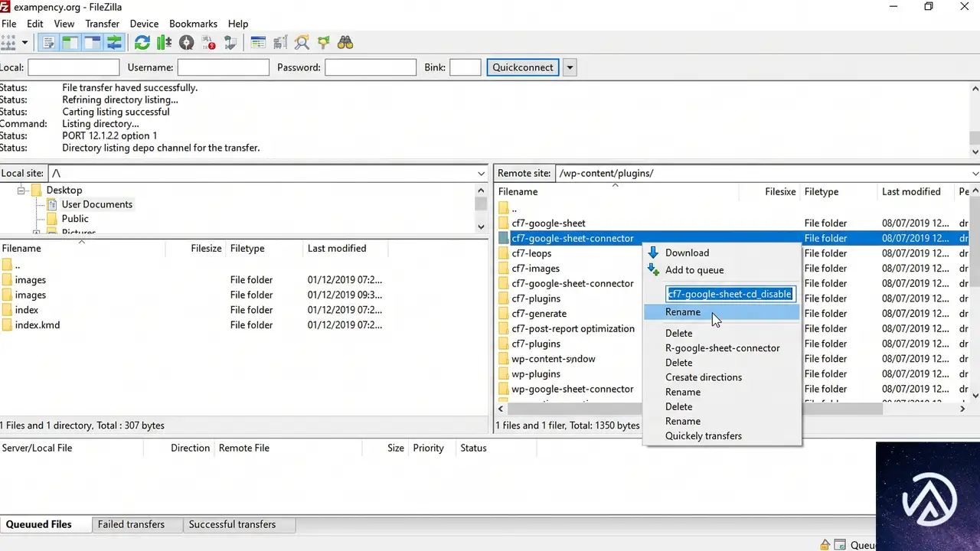The width and height of the screenshot is (980, 551).
Task: Click the magnifying glass toolbar icon
Action: 302,43
